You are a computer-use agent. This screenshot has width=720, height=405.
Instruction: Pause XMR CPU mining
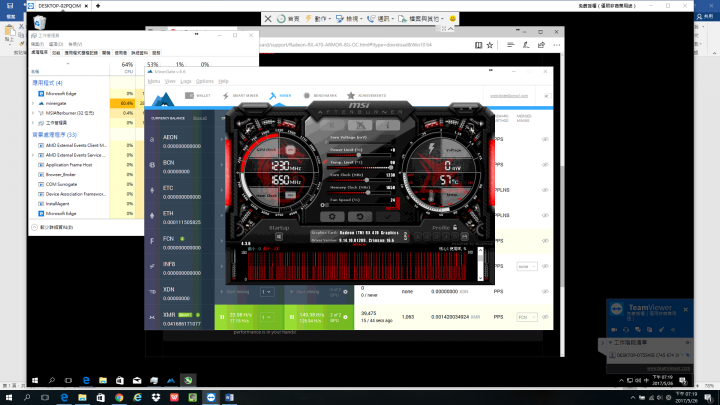[222, 317]
